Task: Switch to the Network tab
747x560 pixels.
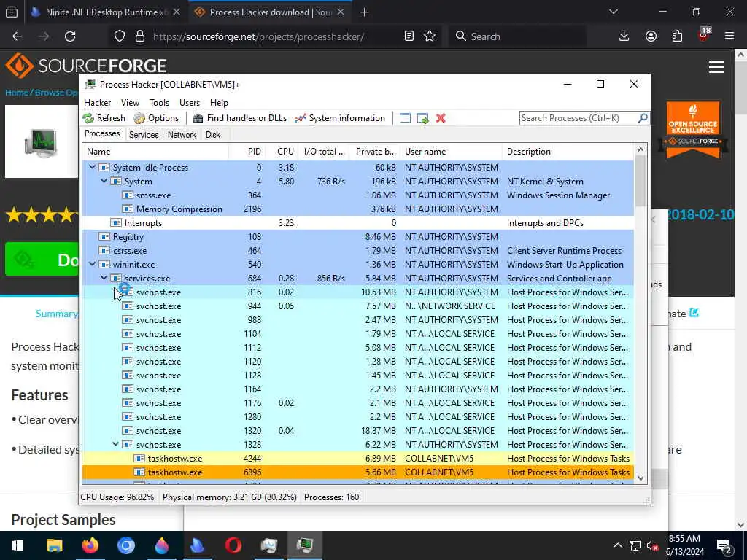Action: [x=182, y=135]
